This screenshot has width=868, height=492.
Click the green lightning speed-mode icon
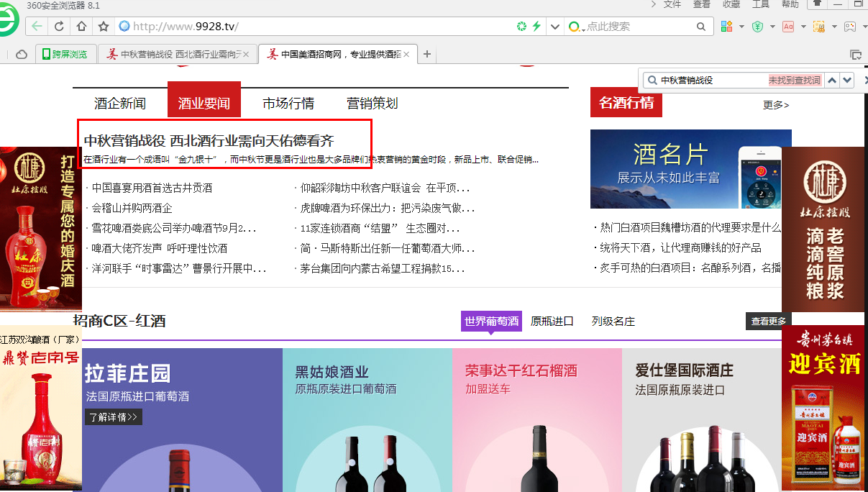(536, 27)
